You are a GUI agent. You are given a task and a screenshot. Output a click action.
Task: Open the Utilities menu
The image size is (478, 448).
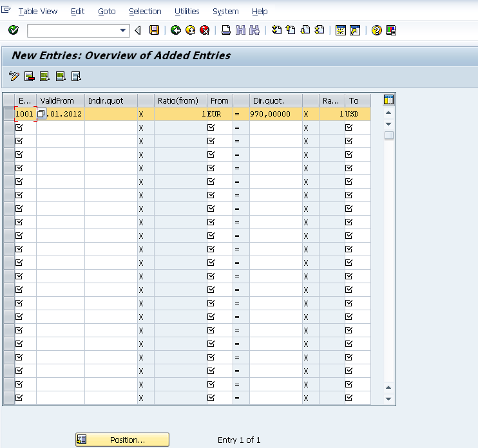(187, 12)
